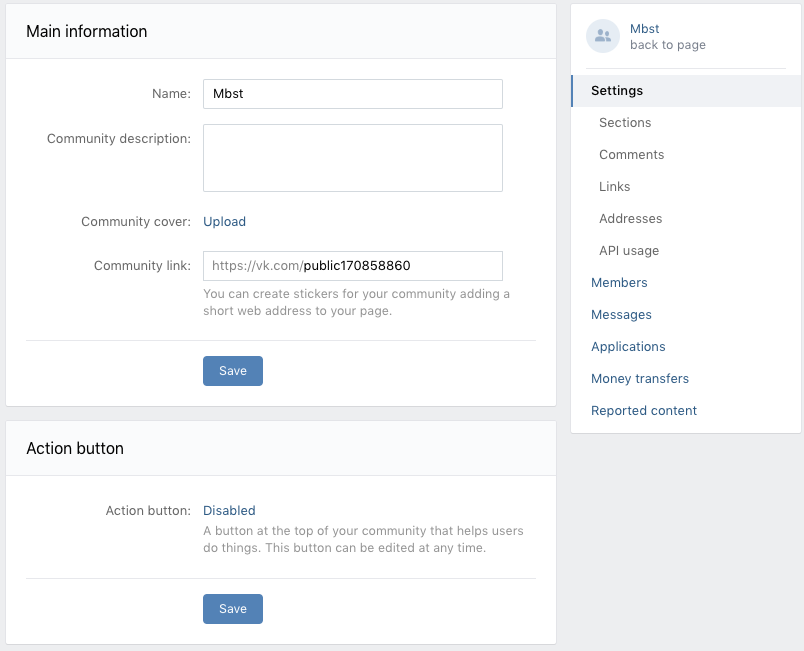Screen dimensions: 804x651
Task: Open the Disabled action button dropdown
Action: tap(229, 511)
